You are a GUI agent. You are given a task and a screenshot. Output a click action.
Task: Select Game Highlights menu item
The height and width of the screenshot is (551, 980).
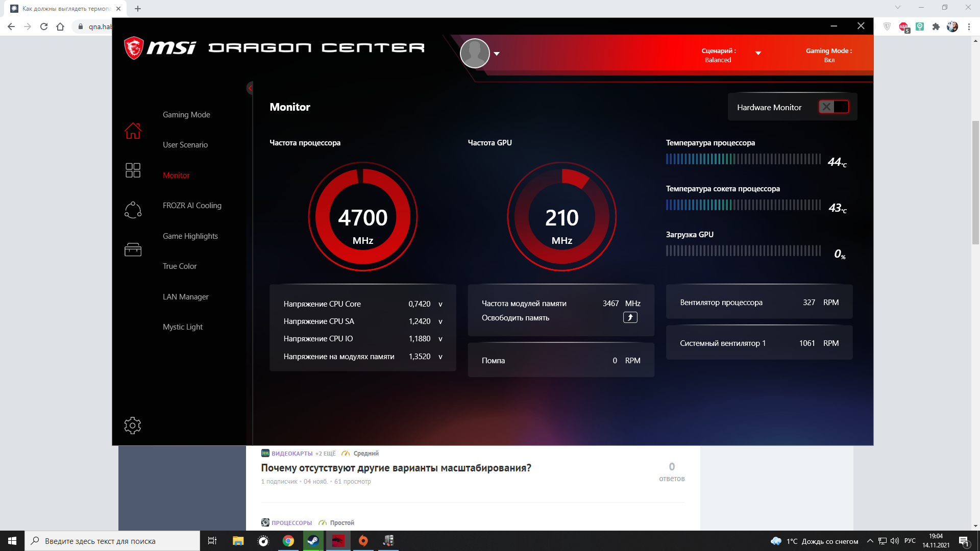190,236
